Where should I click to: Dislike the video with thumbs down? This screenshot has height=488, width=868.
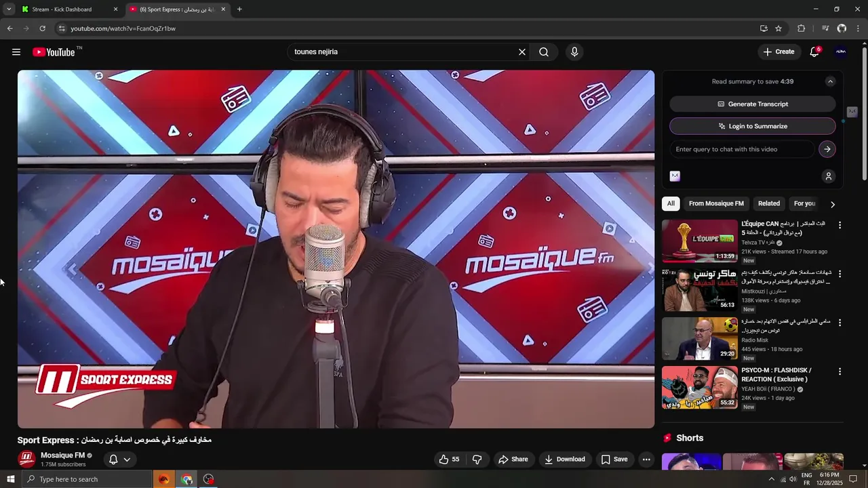(477, 460)
